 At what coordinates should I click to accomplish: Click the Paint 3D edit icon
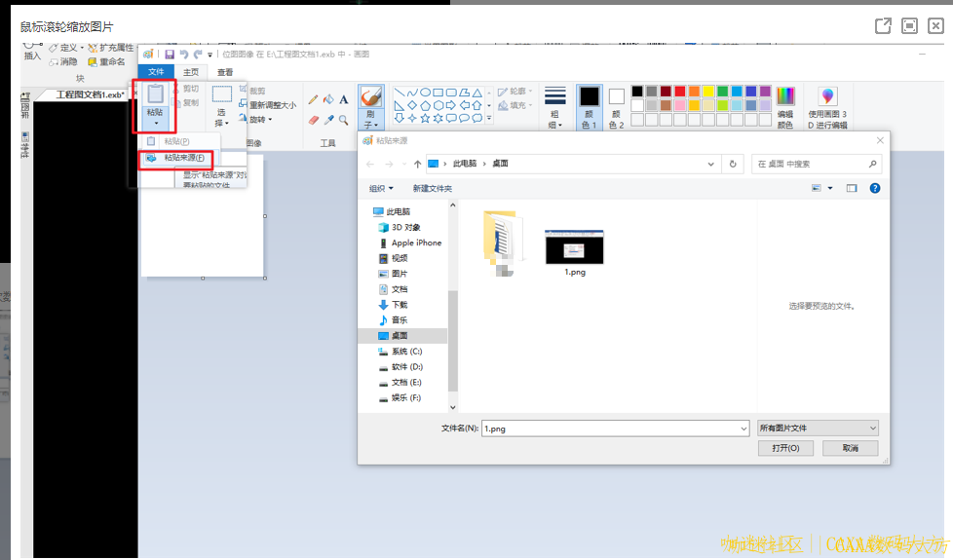click(827, 96)
